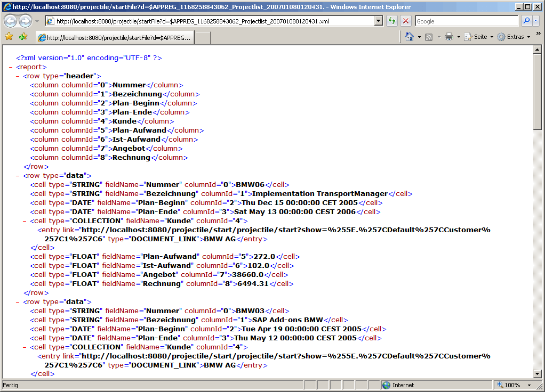Go to the Home page icon
This screenshot has width=545, height=392.
[409, 37]
